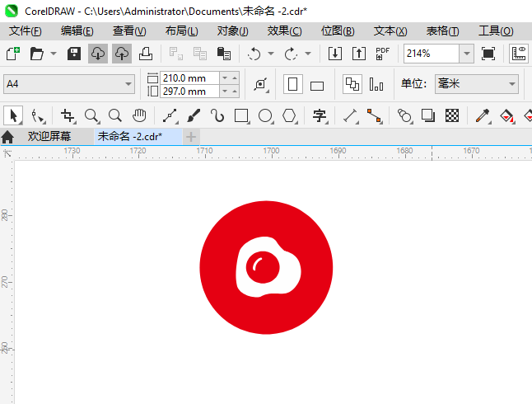This screenshot has height=404, width=532.
Task: Select the Smart Drawing curve tool
Action: coord(217,115)
